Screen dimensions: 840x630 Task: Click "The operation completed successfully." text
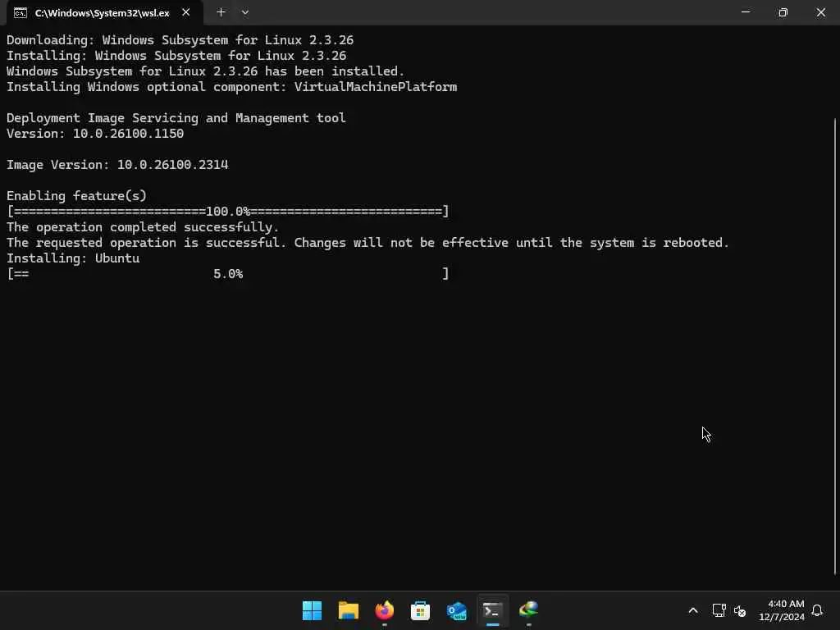pos(143,227)
